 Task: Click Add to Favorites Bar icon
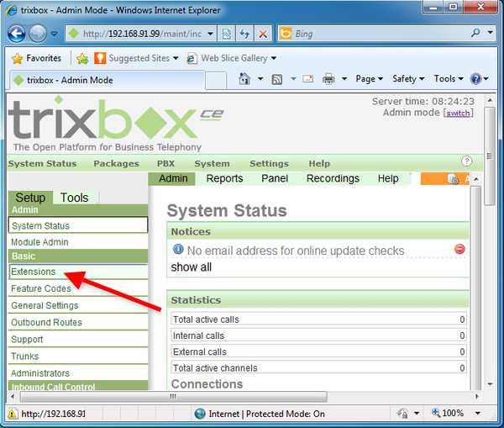(82, 58)
